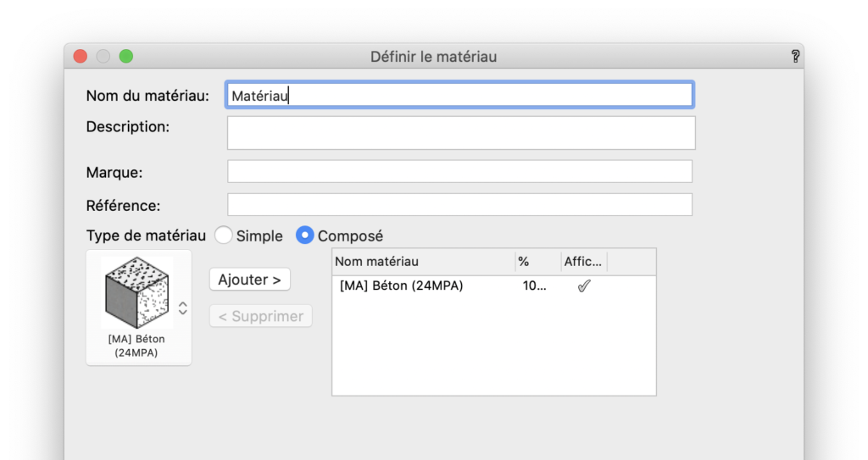
Task: Click the concrete cube material preview
Action: (136, 291)
